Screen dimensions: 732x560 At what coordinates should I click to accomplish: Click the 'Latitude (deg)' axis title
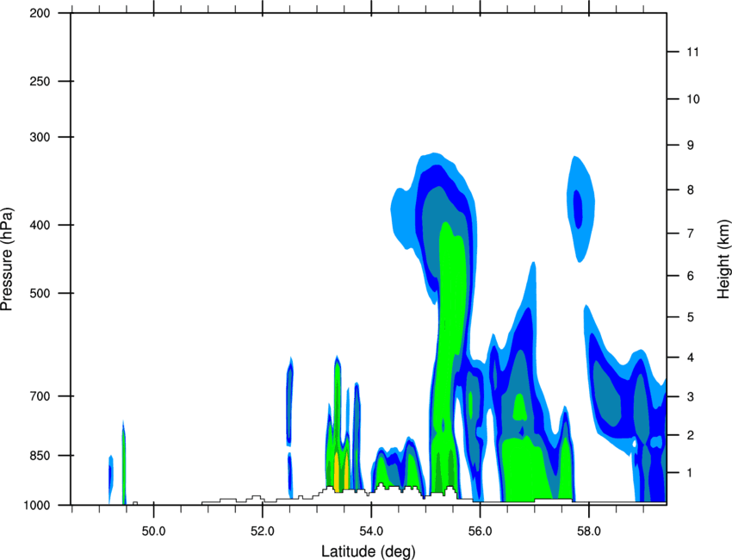tap(369, 551)
